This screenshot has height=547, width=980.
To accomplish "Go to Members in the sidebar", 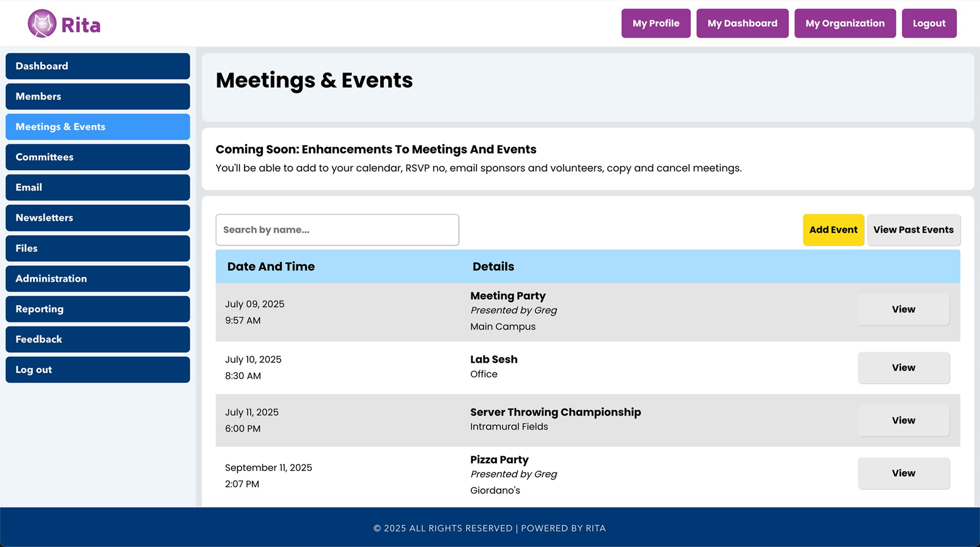I will point(98,96).
